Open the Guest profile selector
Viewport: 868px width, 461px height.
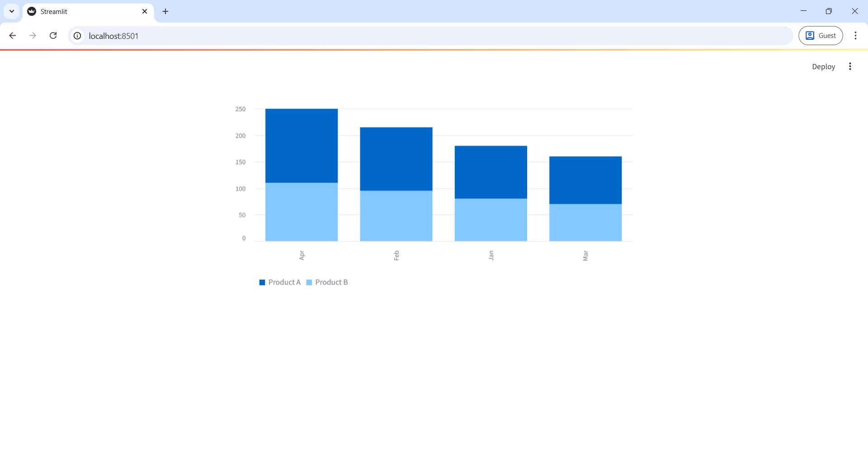(821, 35)
